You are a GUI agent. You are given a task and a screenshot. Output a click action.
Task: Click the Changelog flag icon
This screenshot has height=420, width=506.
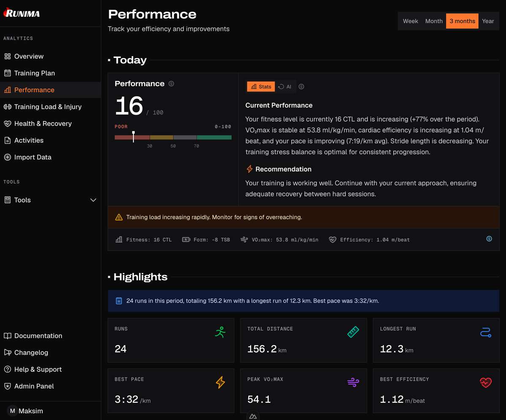point(8,352)
